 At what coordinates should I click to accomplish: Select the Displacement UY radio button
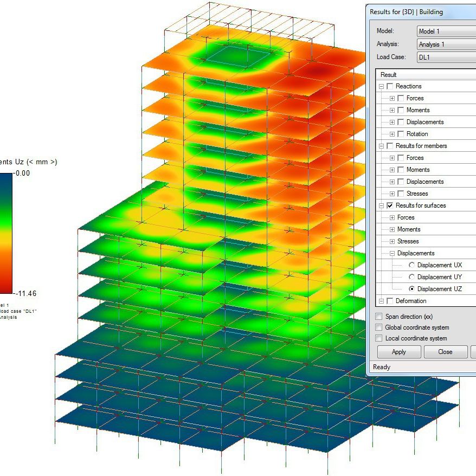pos(412,277)
